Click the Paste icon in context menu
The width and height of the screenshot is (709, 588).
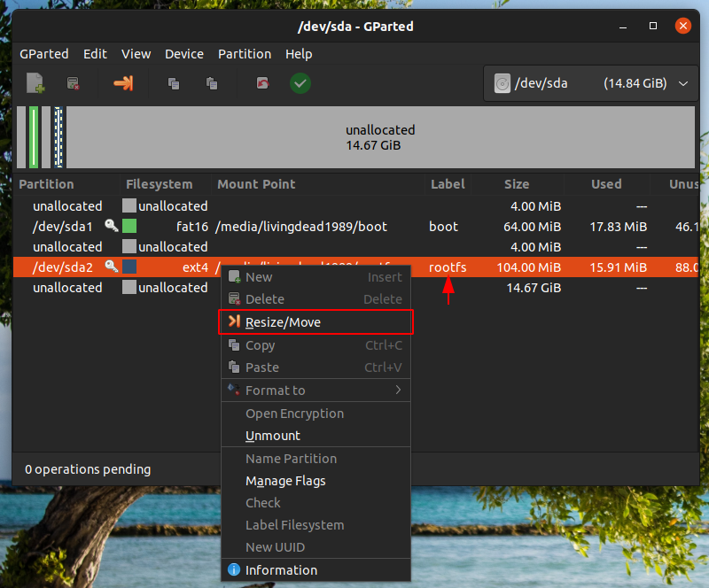pos(234,367)
